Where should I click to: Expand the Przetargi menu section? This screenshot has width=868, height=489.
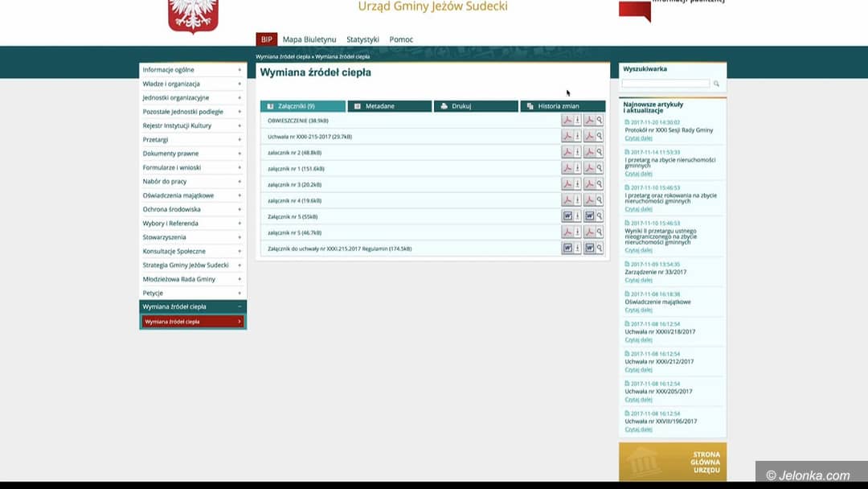240,140
